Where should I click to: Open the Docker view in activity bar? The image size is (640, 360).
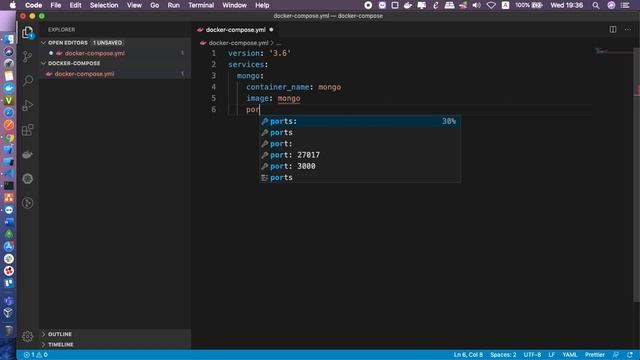coord(28,154)
